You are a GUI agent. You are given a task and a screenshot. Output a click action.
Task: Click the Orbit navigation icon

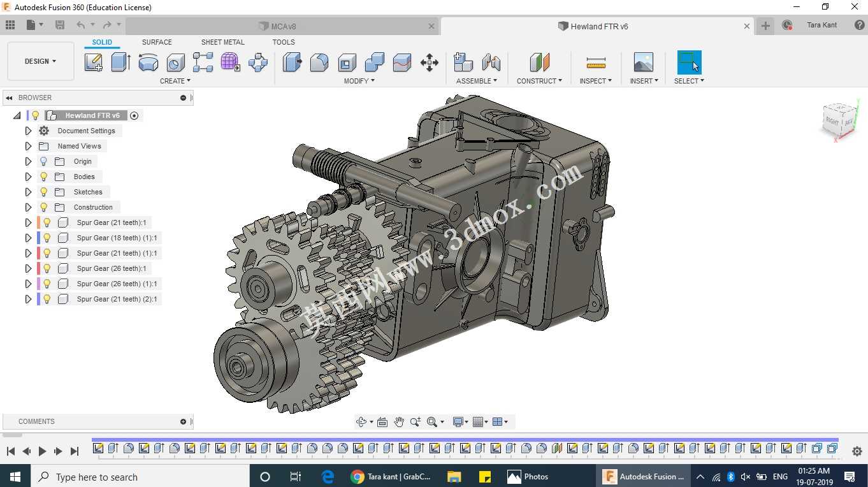361,422
